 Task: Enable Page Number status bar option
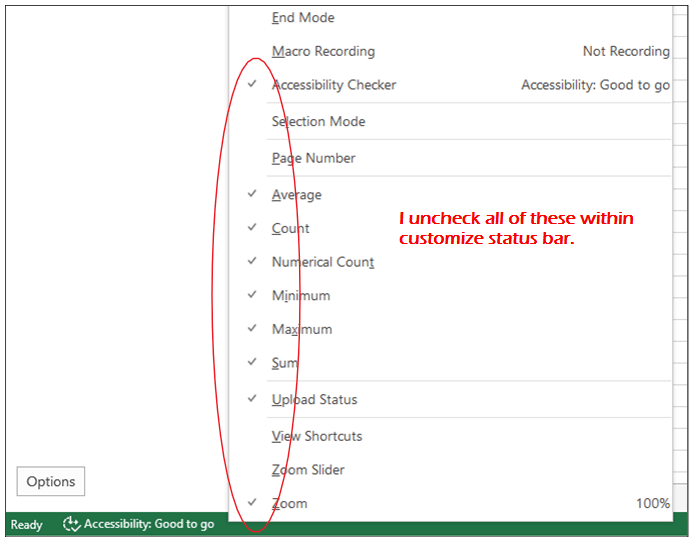point(451,158)
